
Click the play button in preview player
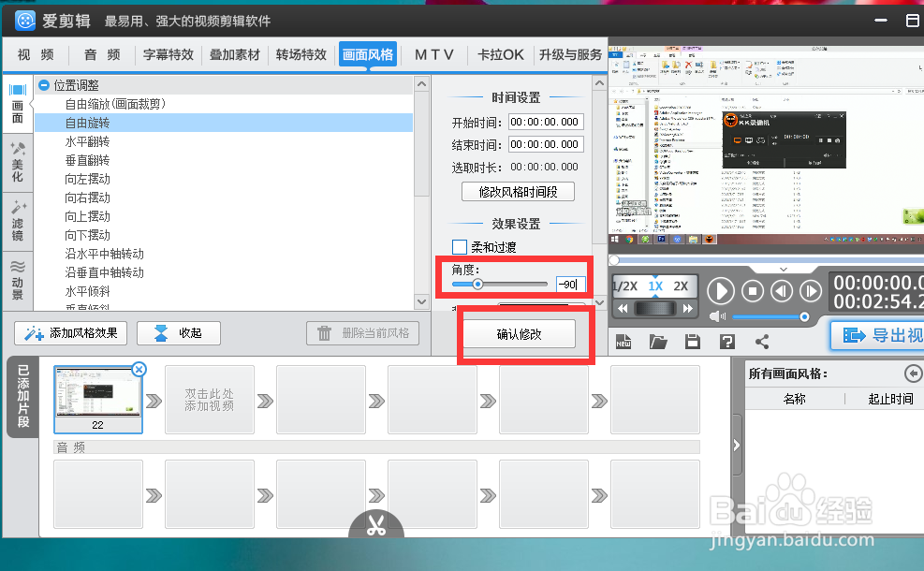click(720, 291)
